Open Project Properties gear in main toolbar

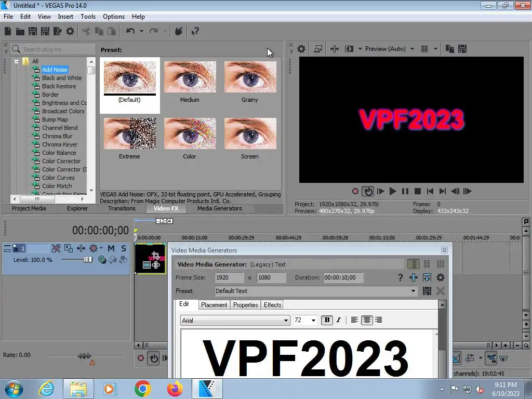tap(70, 31)
